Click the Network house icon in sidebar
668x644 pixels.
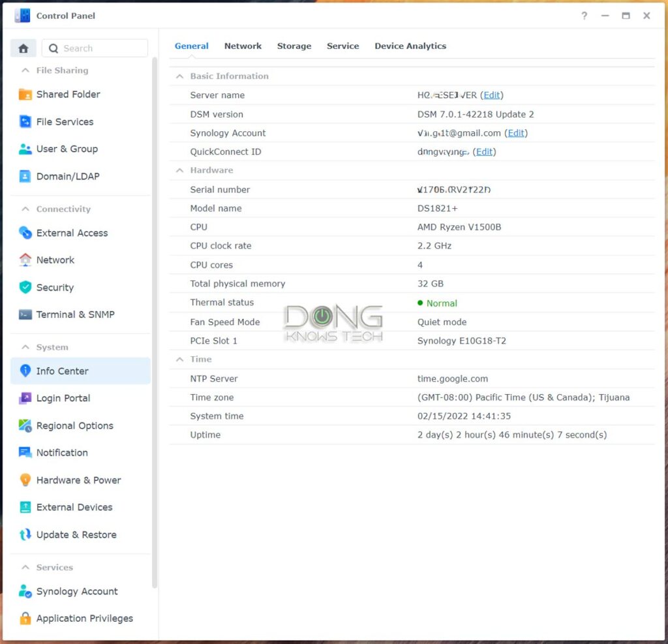25,260
